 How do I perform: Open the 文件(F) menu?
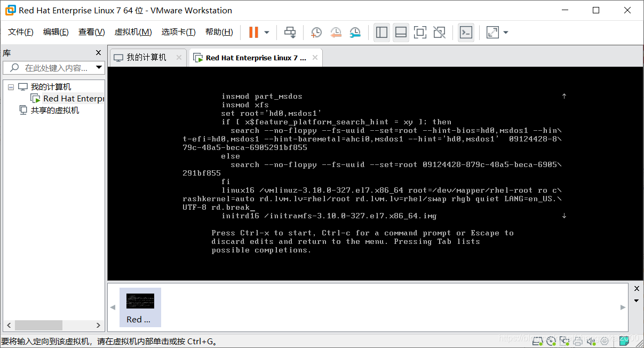pos(21,32)
